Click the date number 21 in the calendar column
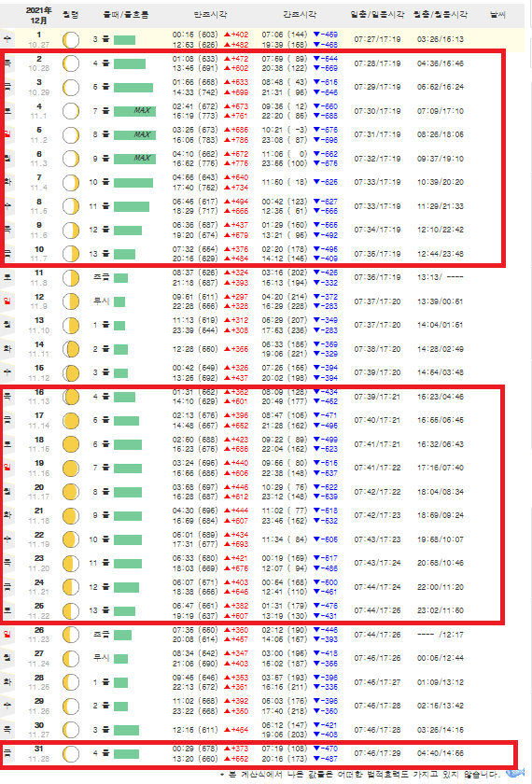Image resolution: width=532 pixels, height=784 pixels. [39, 511]
